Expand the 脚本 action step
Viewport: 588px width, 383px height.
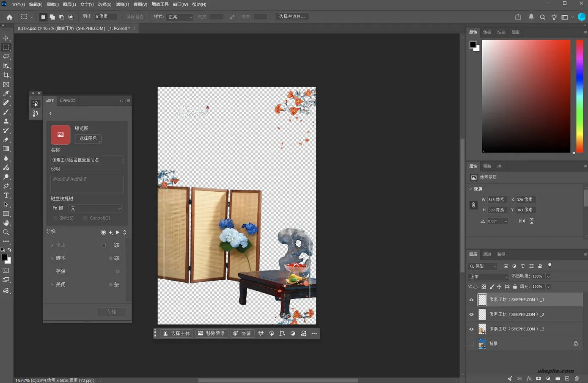[52, 258]
